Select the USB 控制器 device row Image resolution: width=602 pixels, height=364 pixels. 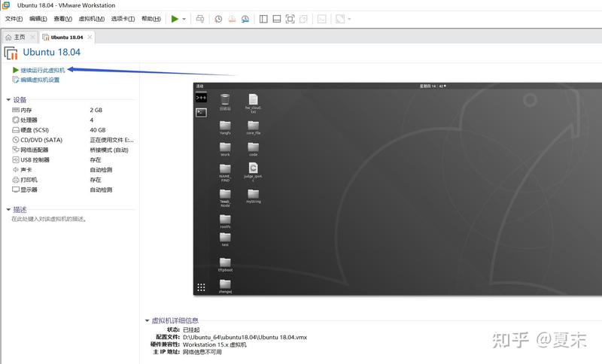pyautogui.click(x=73, y=160)
